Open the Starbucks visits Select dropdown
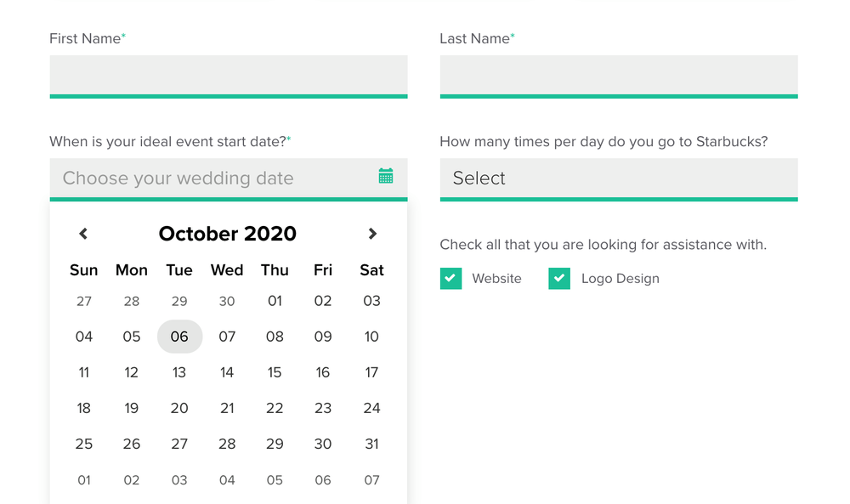Image resolution: width=850 pixels, height=504 pixels. coord(619,178)
